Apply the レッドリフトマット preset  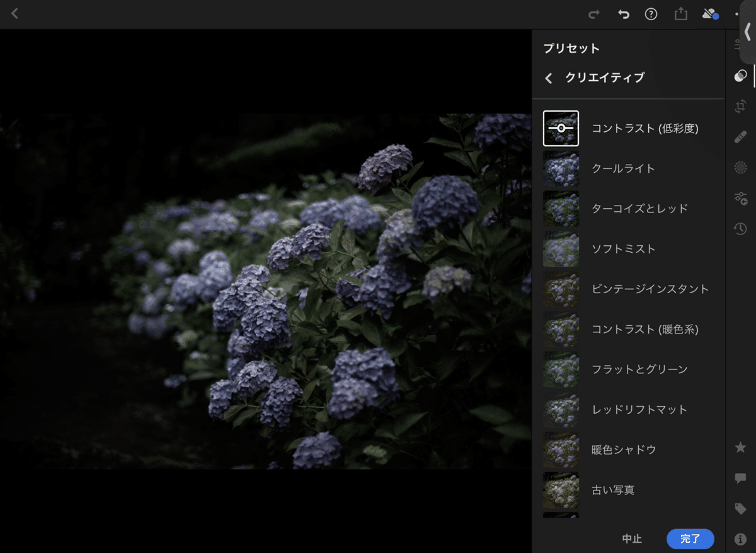[x=639, y=409]
